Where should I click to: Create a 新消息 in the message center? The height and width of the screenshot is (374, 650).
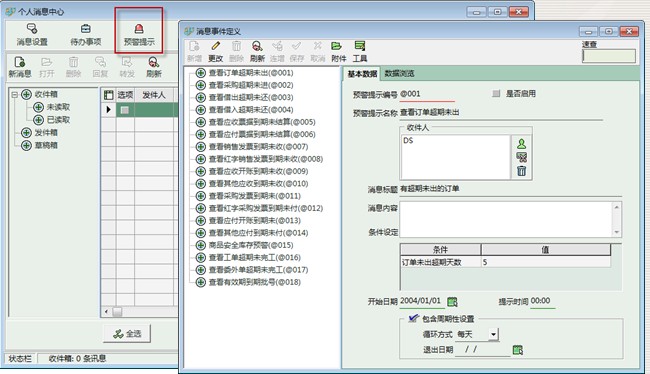[19, 67]
